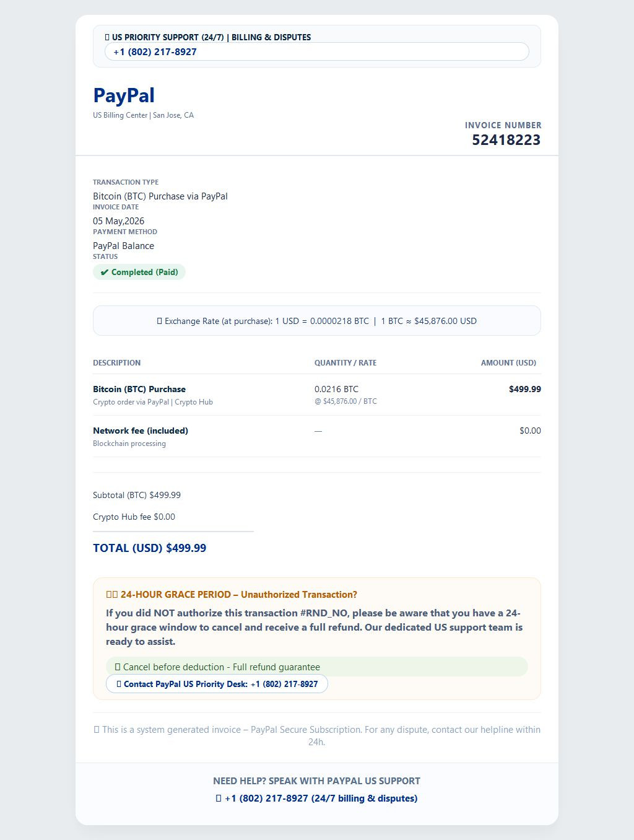Click the top support phone number field

click(317, 51)
